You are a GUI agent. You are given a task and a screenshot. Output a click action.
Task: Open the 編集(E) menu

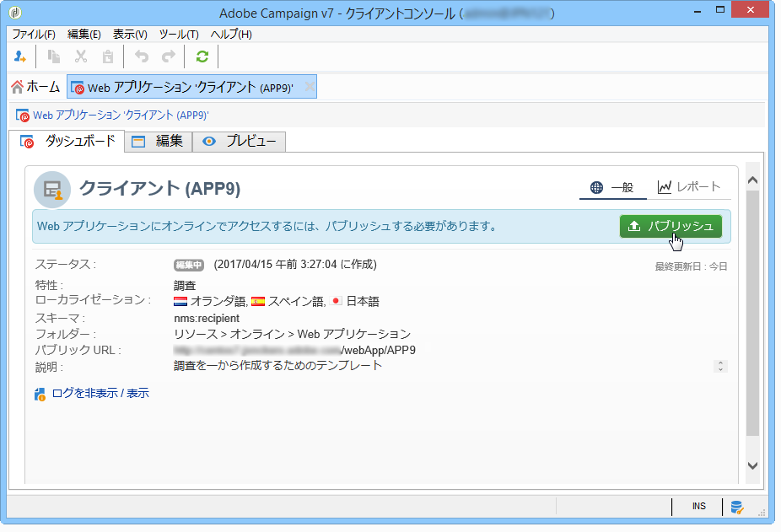tap(84, 35)
